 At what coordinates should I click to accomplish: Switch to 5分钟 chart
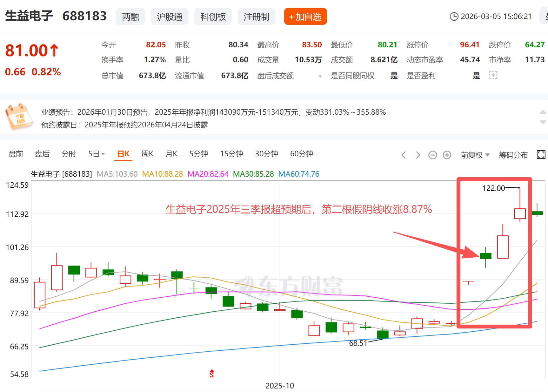click(x=199, y=154)
